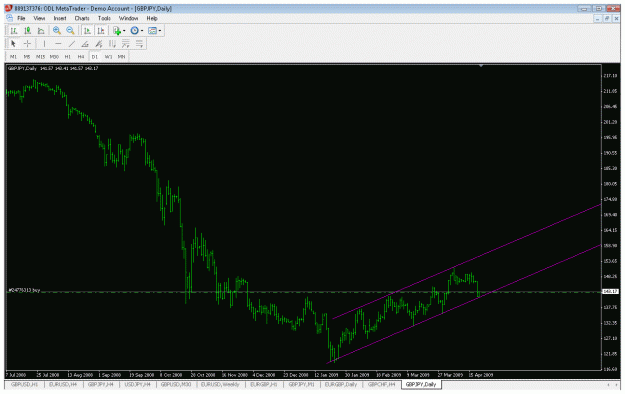Click the GBPJPY,Daily OHLC header text
This screenshot has height=394, width=625.
[53, 69]
